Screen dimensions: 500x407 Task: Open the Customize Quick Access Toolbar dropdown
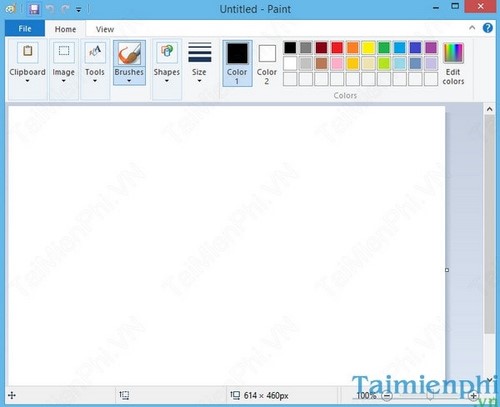click(79, 10)
